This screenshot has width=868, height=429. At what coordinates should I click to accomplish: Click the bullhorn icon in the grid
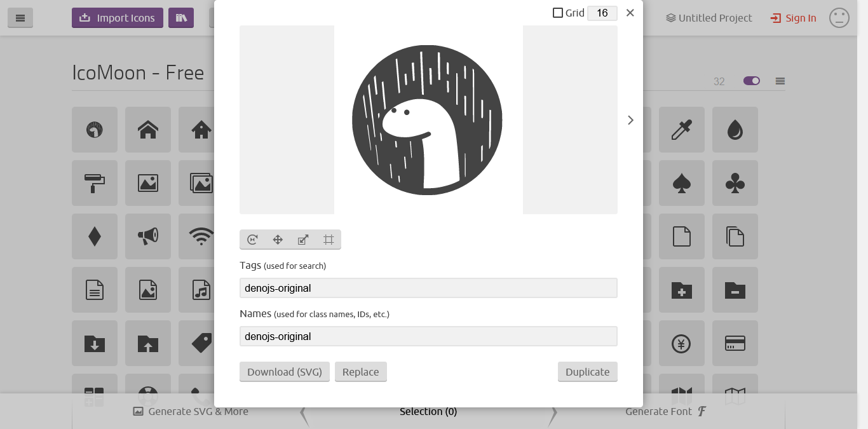click(148, 236)
